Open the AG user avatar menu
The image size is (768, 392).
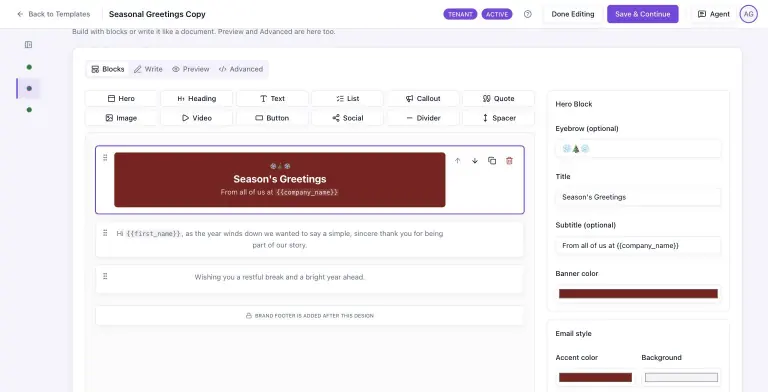[x=748, y=14]
